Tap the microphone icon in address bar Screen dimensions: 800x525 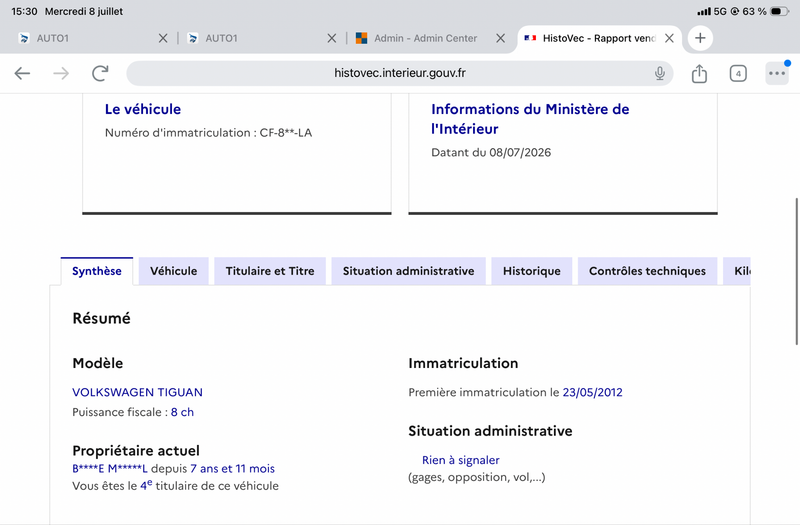(x=660, y=73)
